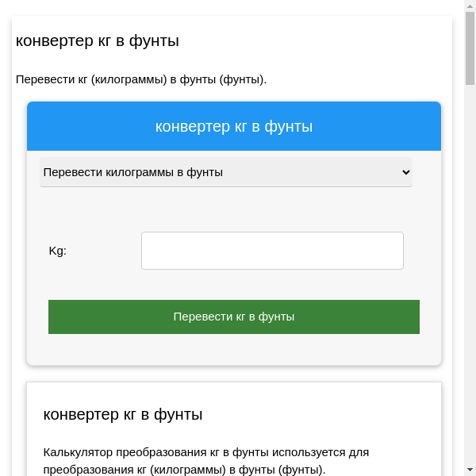Click the blue конвертер кг в фунты banner
This screenshot has height=476, width=476.
[x=234, y=127]
